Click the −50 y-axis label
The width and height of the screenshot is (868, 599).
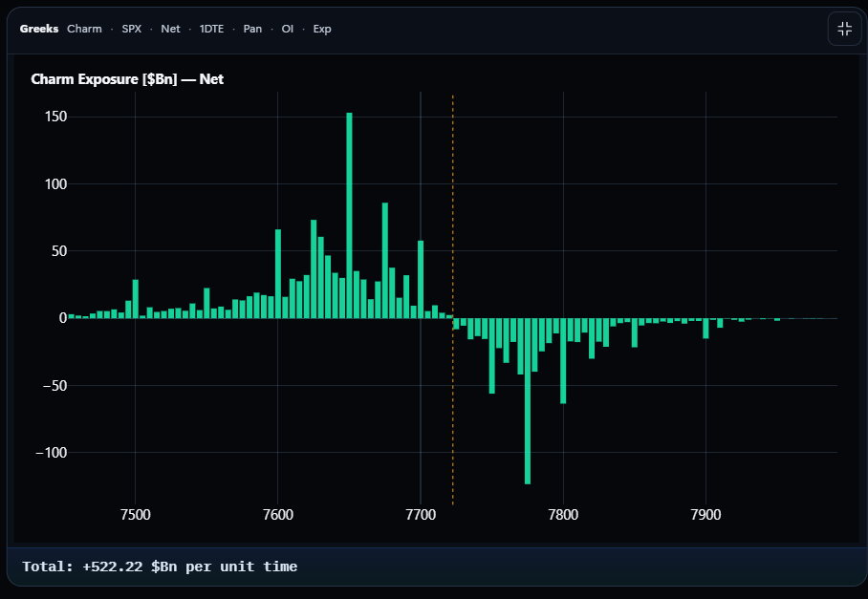pos(54,386)
